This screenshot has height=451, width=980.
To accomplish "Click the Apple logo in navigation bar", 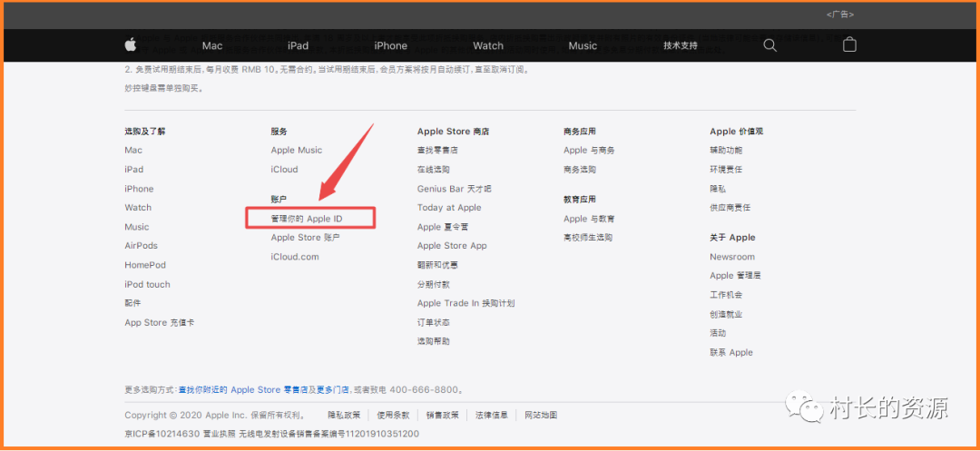I will [130, 45].
